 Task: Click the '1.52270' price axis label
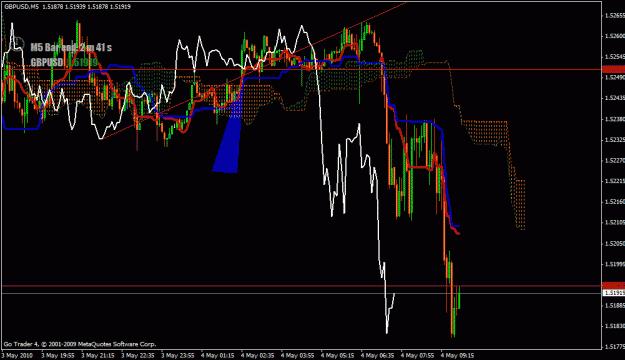coord(614,160)
